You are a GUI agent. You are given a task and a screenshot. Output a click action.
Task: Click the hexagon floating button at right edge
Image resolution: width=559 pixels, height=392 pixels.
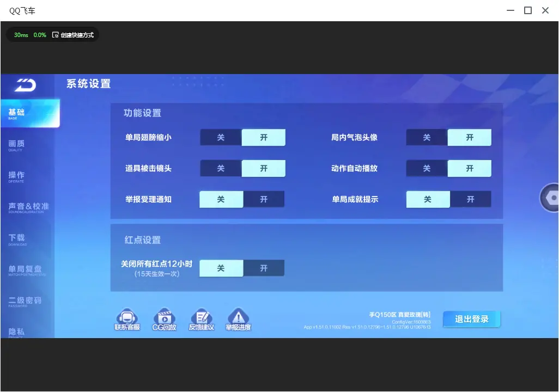tap(550, 198)
